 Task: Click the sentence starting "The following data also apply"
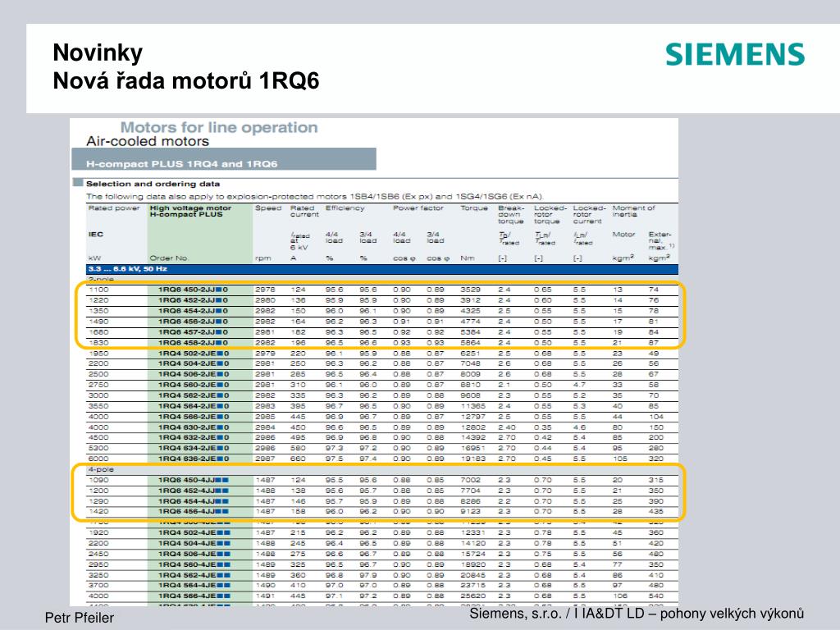click(315, 197)
